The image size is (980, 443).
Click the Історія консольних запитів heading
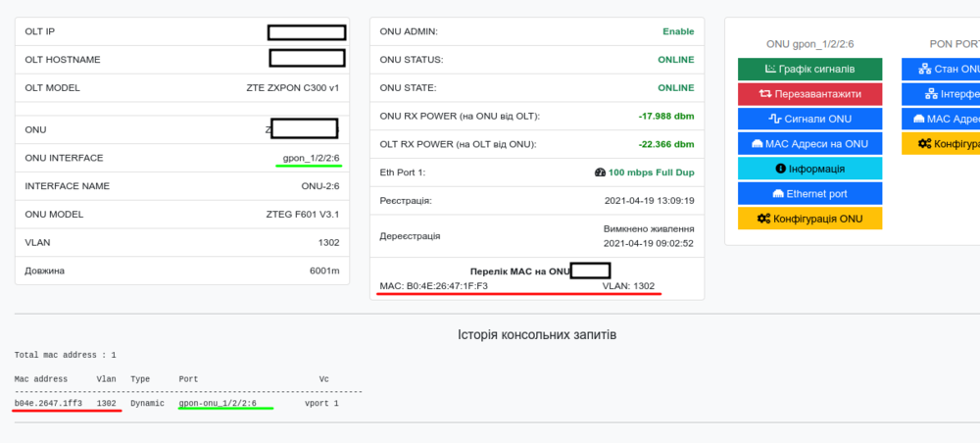[537, 335]
